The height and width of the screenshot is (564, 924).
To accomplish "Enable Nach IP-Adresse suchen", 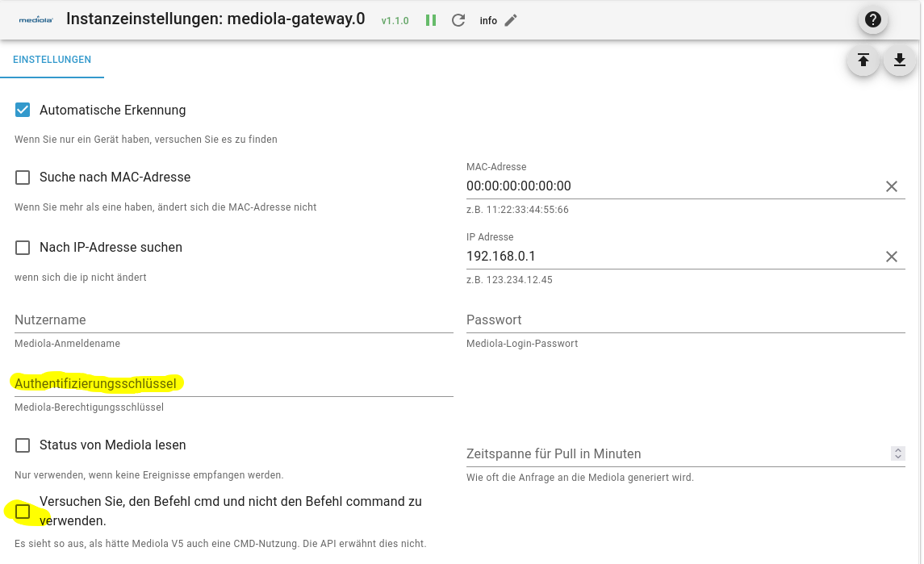I will click(23, 248).
